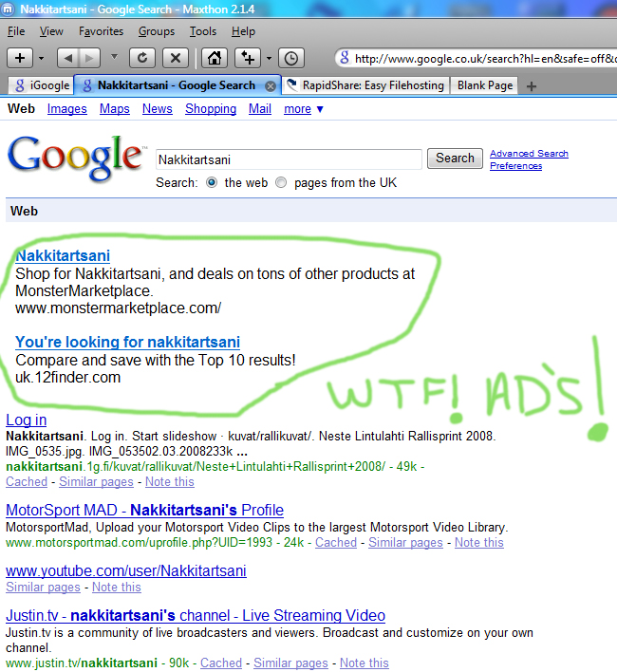Click the Nakkitartsani search input box
The image size is (617, 672).
(x=289, y=159)
